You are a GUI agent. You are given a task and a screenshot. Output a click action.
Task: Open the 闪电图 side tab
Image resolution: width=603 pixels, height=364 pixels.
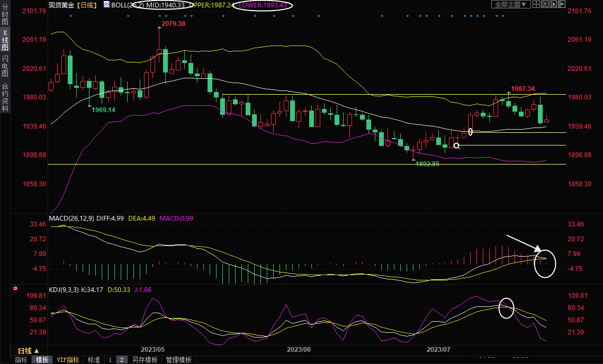tap(5, 66)
